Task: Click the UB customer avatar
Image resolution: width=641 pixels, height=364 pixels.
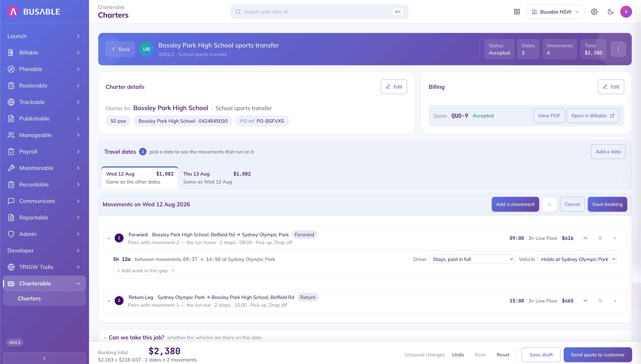Action: (146, 49)
